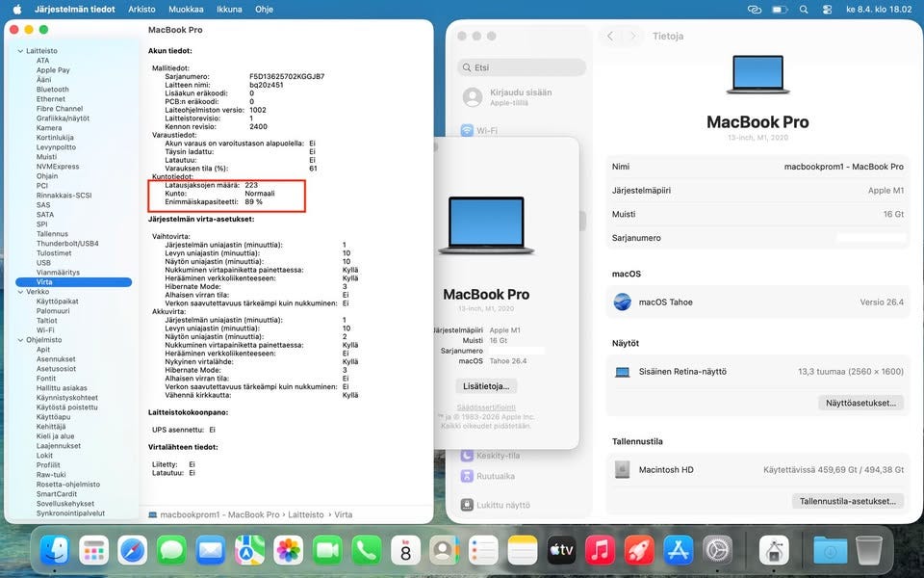The height and width of the screenshot is (578, 924).
Task: Open Messages in the Dock
Action: point(171,551)
